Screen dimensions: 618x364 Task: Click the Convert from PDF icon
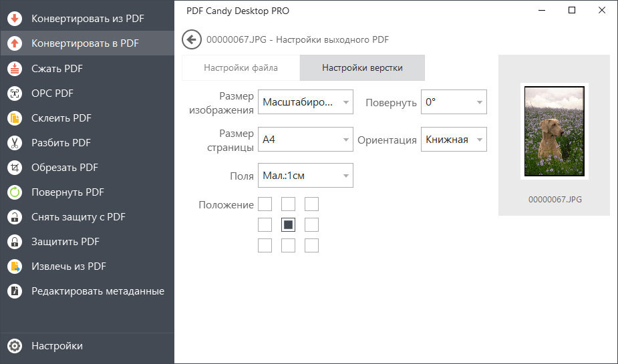coord(15,19)
